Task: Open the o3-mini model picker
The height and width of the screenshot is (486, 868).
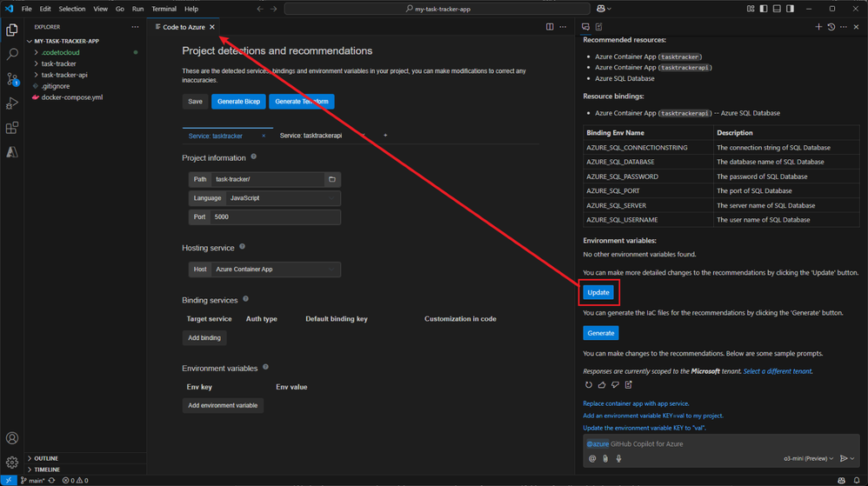Action: click(808, 458)
